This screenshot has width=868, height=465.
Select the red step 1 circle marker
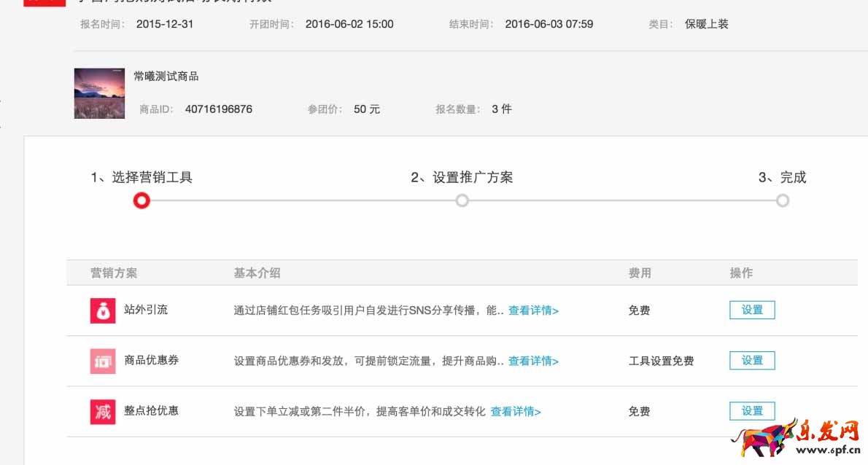click(142, 200)
